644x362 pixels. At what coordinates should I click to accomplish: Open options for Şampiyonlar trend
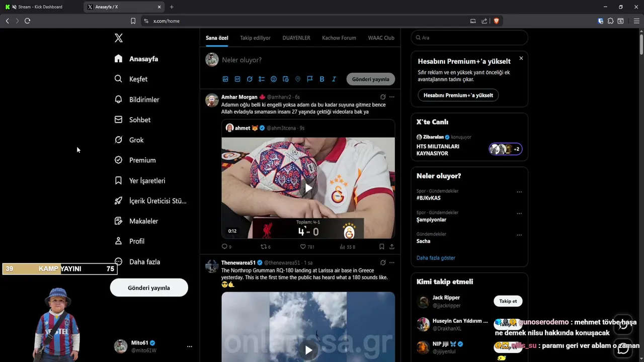pos(519,214)
